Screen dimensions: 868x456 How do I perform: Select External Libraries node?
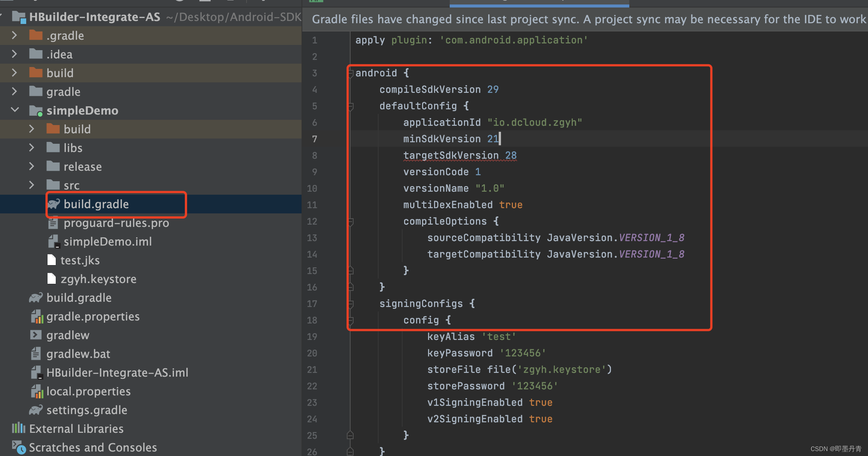(76, 429)
